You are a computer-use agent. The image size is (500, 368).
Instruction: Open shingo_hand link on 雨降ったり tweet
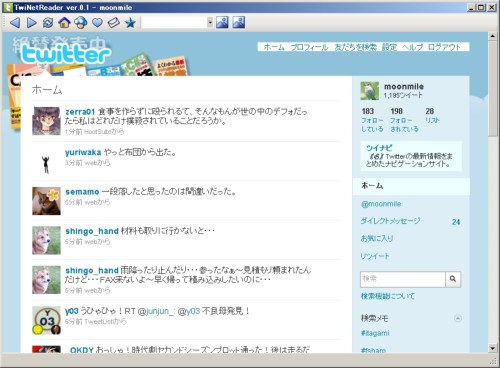coord(92,270)
